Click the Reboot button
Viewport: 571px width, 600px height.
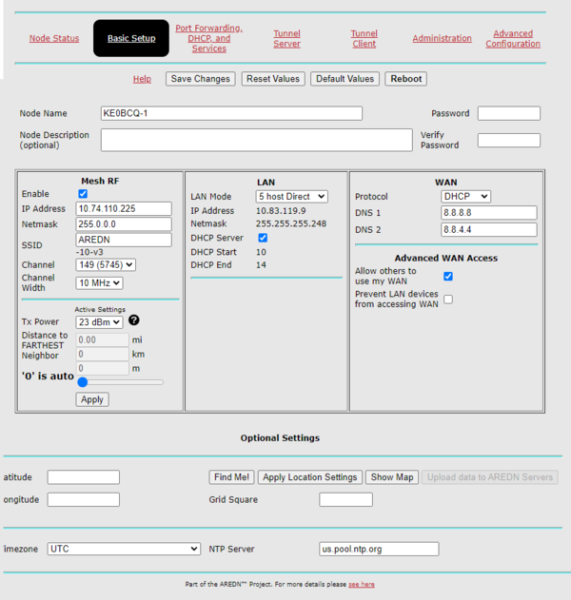click(406, 79)
